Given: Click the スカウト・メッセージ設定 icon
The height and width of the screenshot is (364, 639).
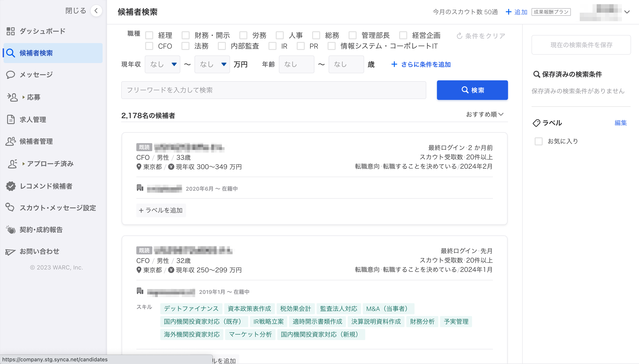Looking at the screenshot, I should tap(10, 207).
